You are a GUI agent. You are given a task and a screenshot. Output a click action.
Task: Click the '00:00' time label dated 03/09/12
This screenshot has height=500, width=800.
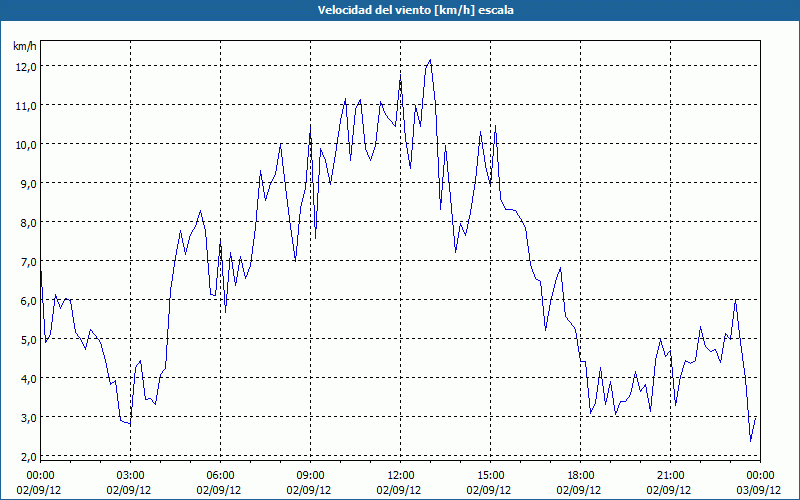tap(760, 476)
